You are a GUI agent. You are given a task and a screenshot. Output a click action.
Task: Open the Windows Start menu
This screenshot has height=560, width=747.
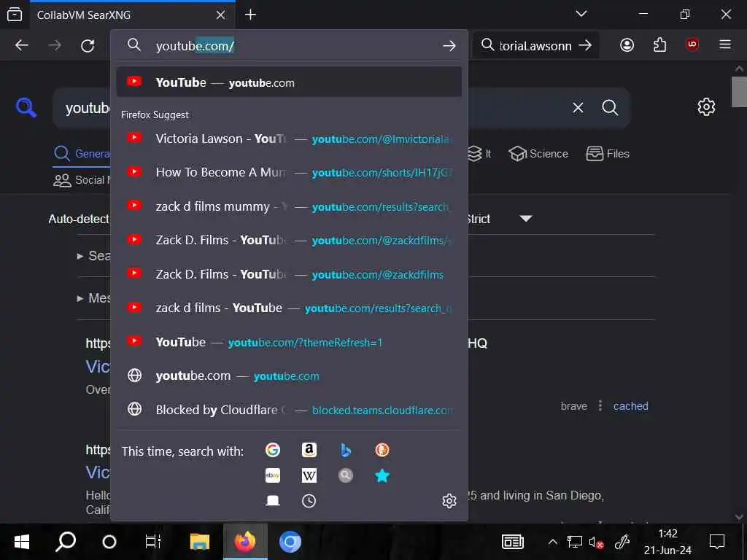[x=22, y=542]
